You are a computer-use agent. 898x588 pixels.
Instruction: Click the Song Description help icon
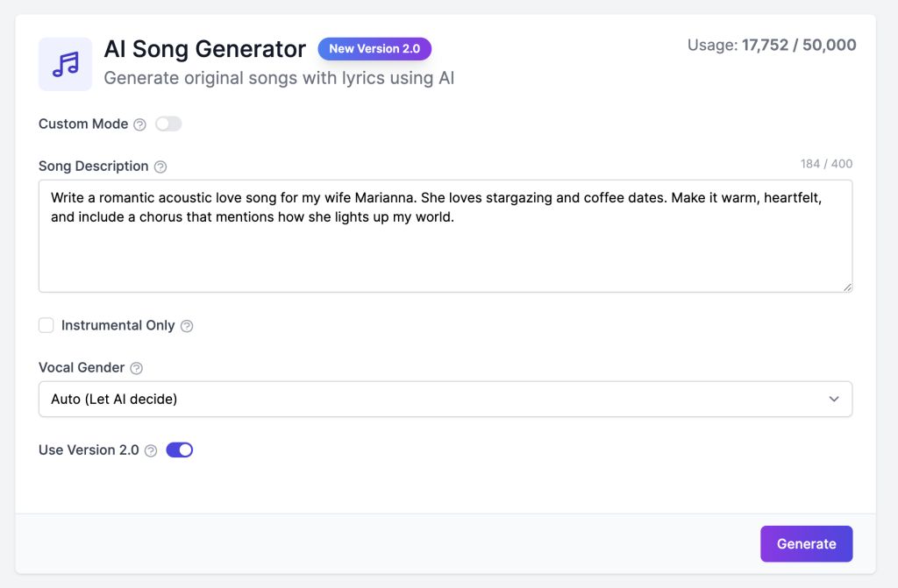click(160, 166)
